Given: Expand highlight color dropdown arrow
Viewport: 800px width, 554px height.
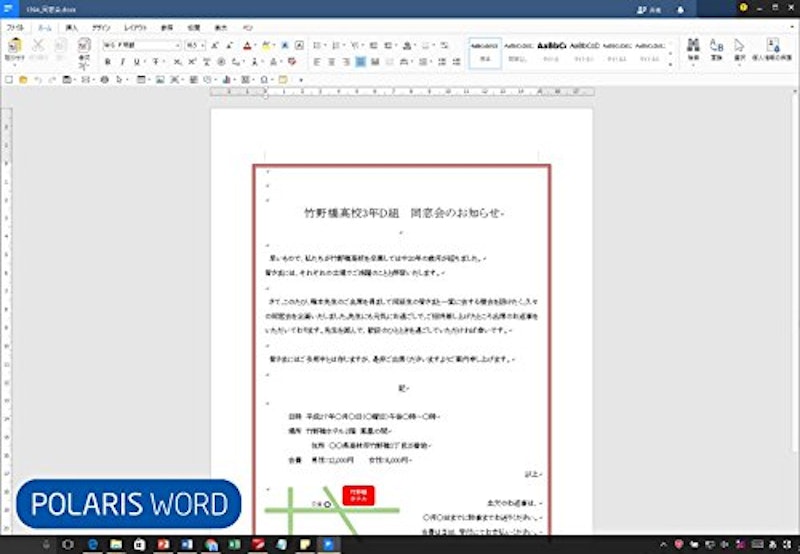Looking at the screenshot, I should 274,45.
